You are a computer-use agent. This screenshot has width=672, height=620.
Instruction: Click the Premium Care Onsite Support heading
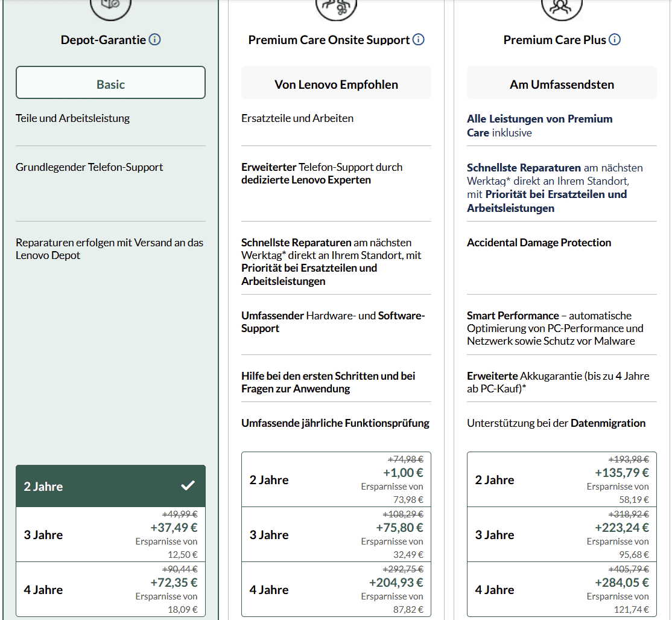[x=329, y=40]
